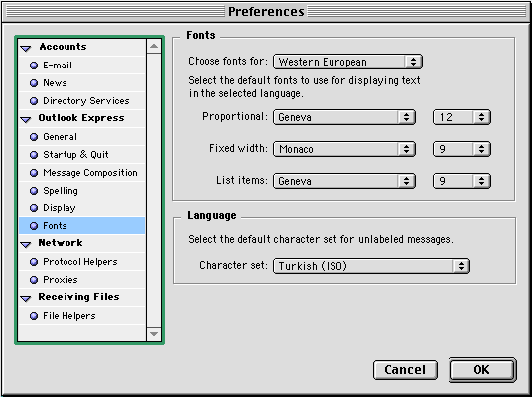Click the General bullet icon
532x397 pixels.
tap(34, 137)
